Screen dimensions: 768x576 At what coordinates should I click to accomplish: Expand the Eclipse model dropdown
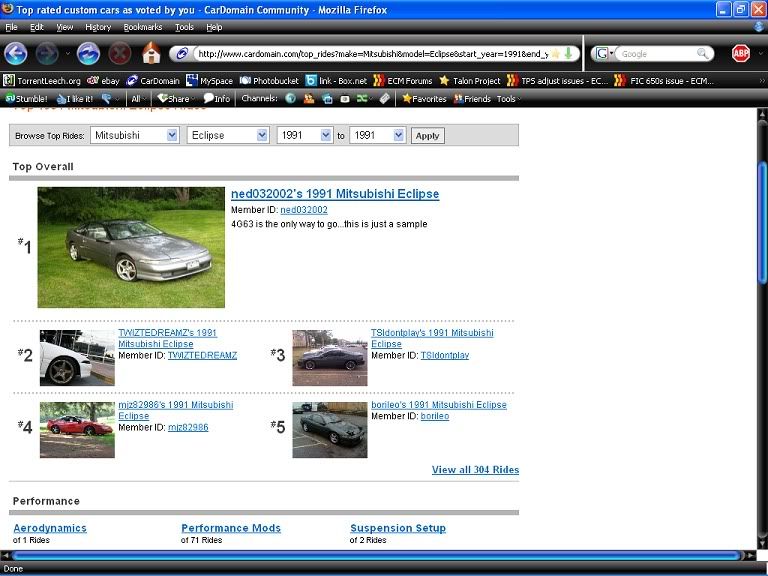(x=228, y=135)
